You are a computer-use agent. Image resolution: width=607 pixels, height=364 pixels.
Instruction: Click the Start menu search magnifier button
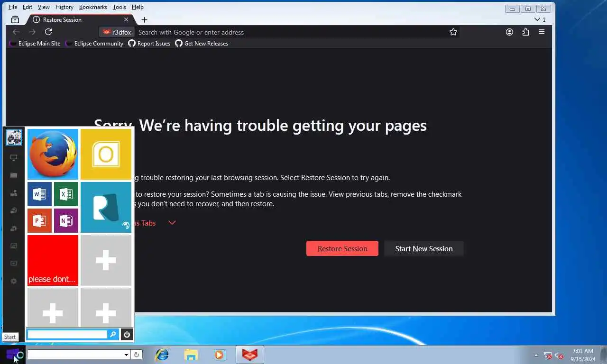(113, 335)
